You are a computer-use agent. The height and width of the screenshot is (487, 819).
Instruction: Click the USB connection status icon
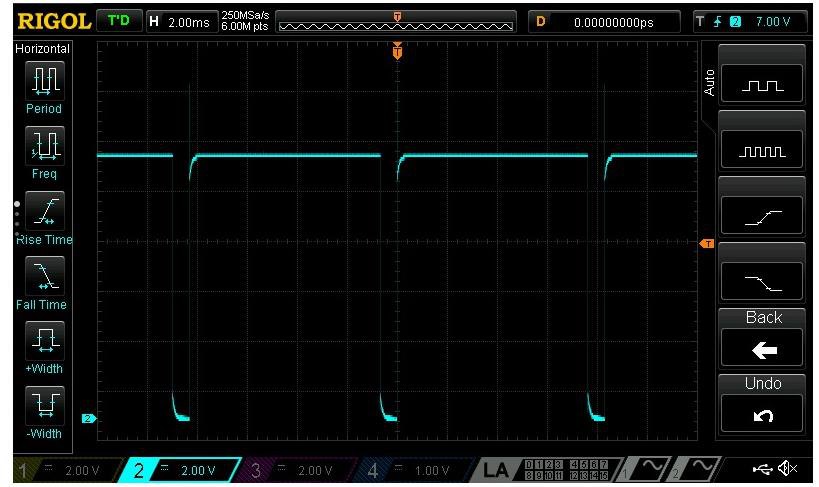click(x=763, y=469)
